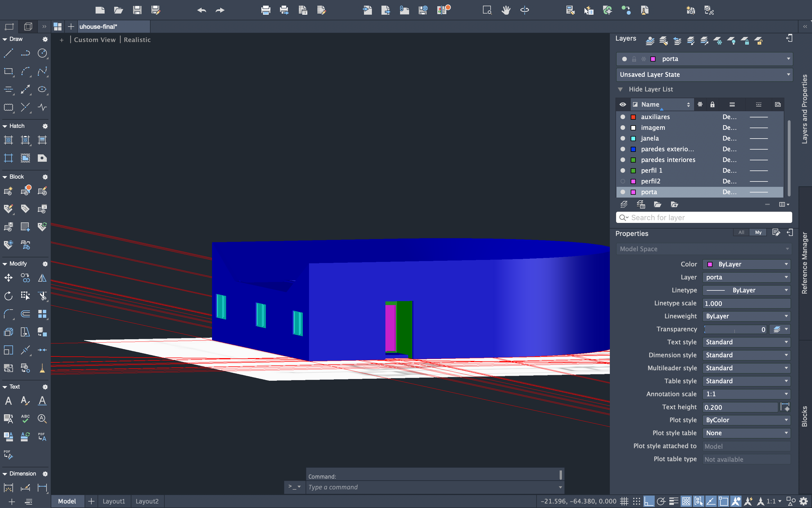This screenshot has height=508, width=812.
Task: Activate the Pan hand tool
Action: (506, 10)
